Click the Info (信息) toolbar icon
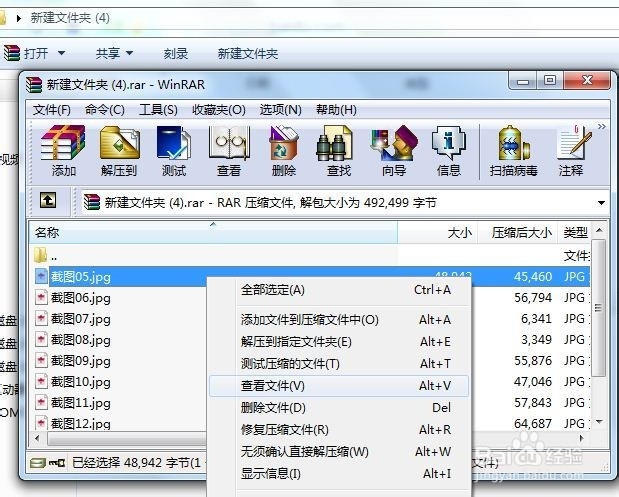This screenshot has width=619, height=497. click(448, 150)
